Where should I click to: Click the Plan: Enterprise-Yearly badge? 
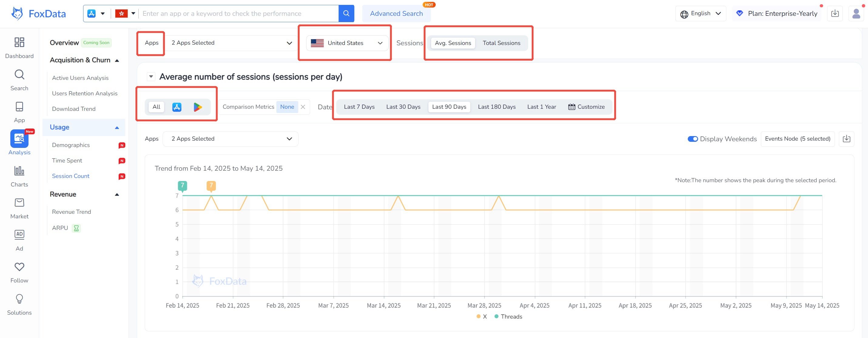click(777, 13)
